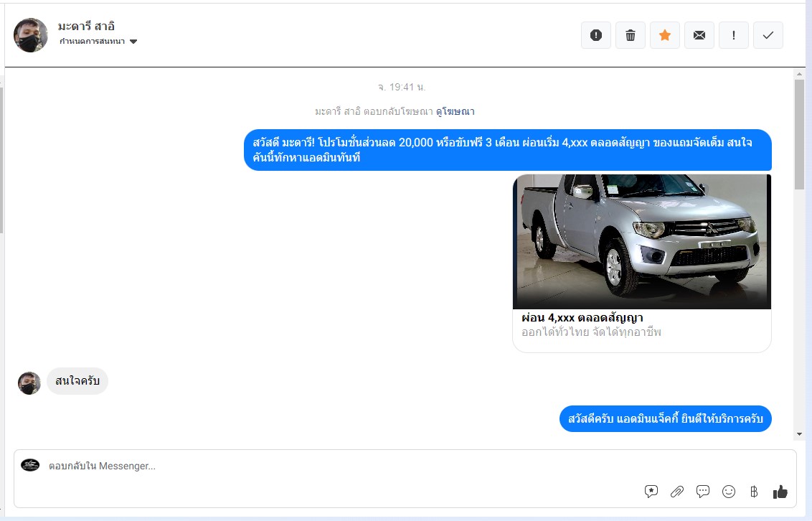Click the scrollbar down arrow in chat
This screenshot has height=521, width=812.
[799, 434]
